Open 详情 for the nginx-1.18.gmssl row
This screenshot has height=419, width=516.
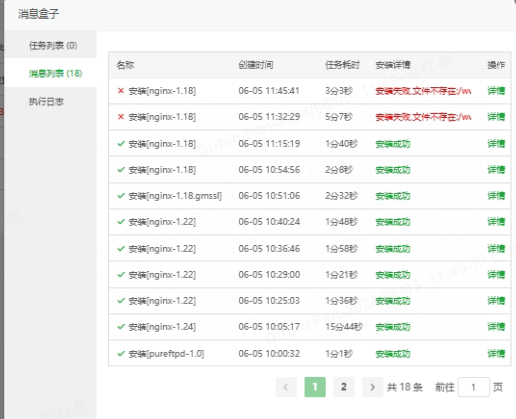pos(496,196)
